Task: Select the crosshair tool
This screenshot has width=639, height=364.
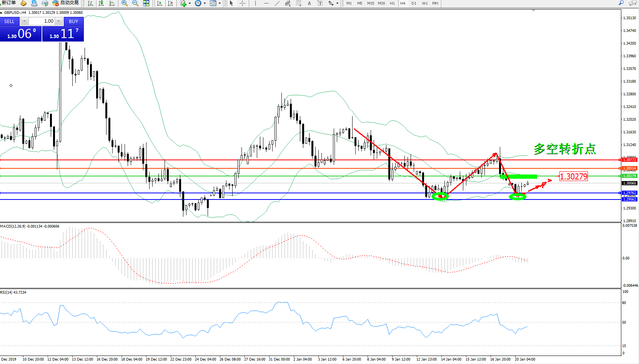Action: [243, 3]
